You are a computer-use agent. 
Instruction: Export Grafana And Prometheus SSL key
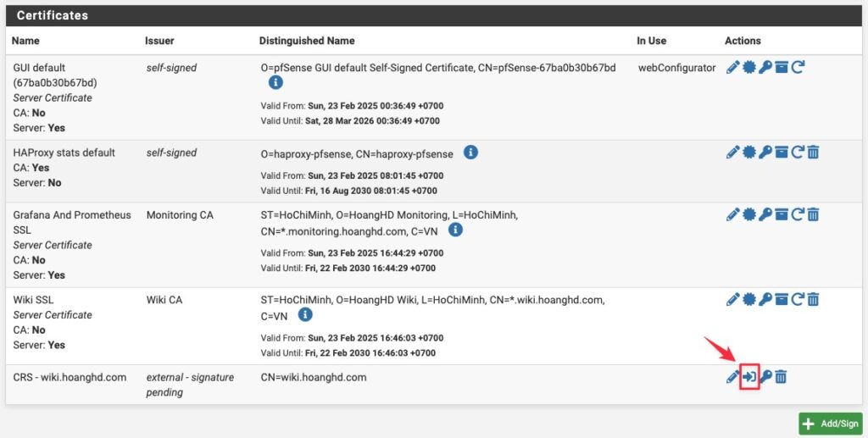pyautogui.click(x=765, y=214)
